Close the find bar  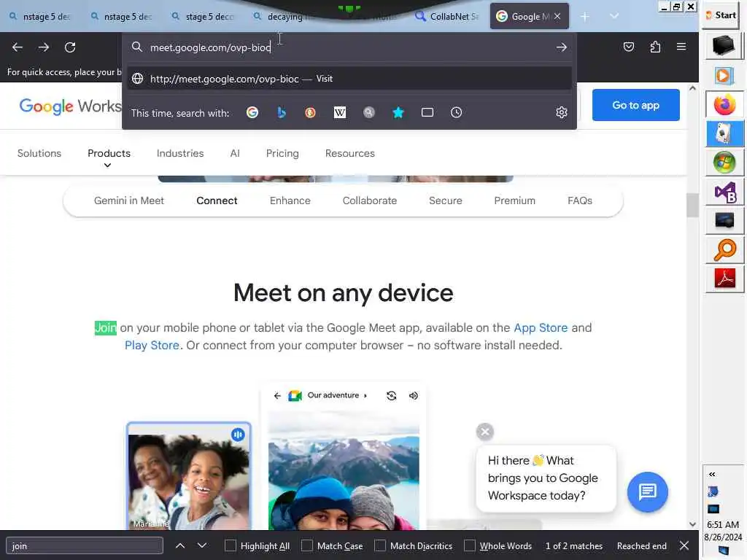[684, 545]
